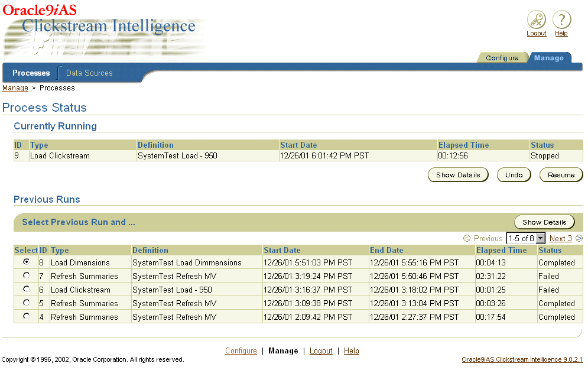Click the footer Configure link
Viewport: 588px width, 370px height.
pyautogui.click(x=241, y=350)
